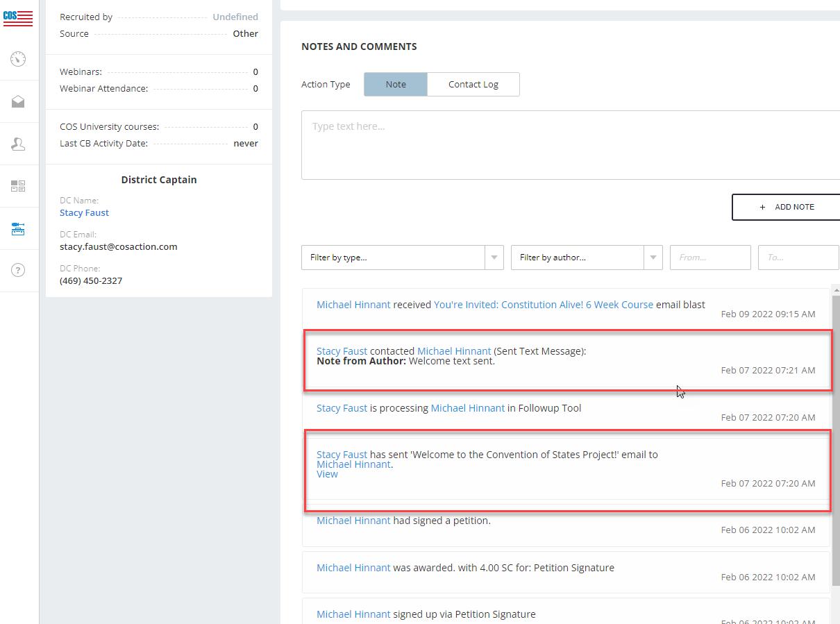Open Michael Hinnant link in petition entry
840x624 pixels.
click(353, 521)
